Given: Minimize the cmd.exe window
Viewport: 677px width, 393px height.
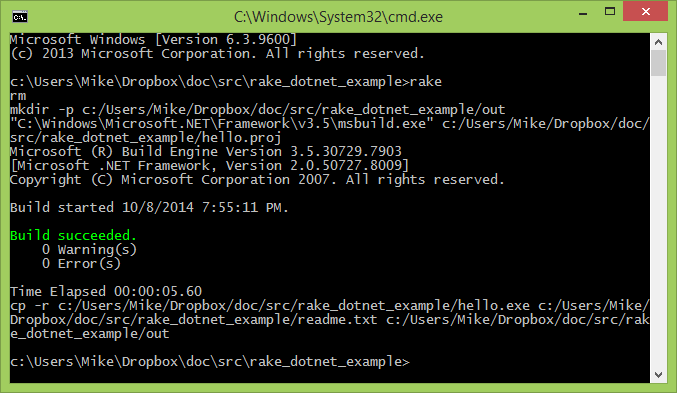Looking at the screenshot, I should pos(583,13).
